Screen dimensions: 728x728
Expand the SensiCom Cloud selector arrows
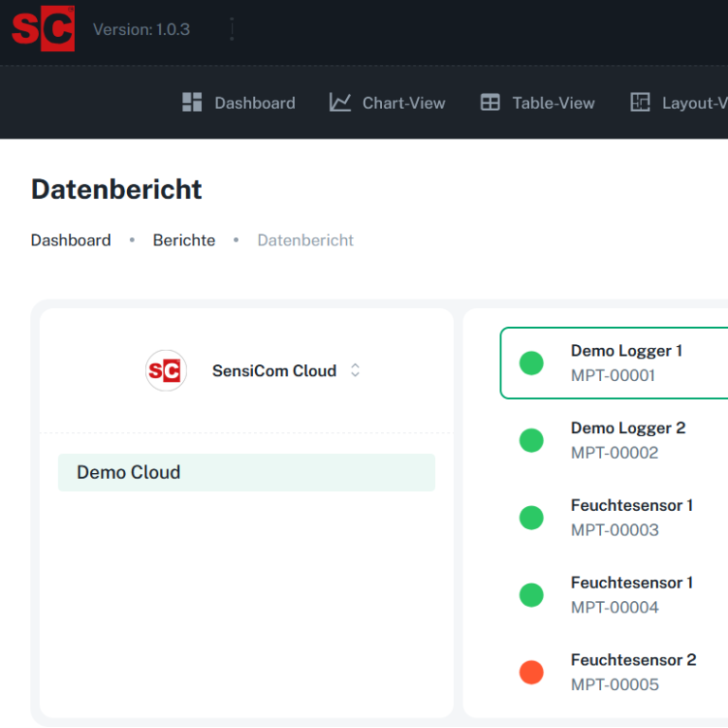pyautogui.click(x=355, y=371)
